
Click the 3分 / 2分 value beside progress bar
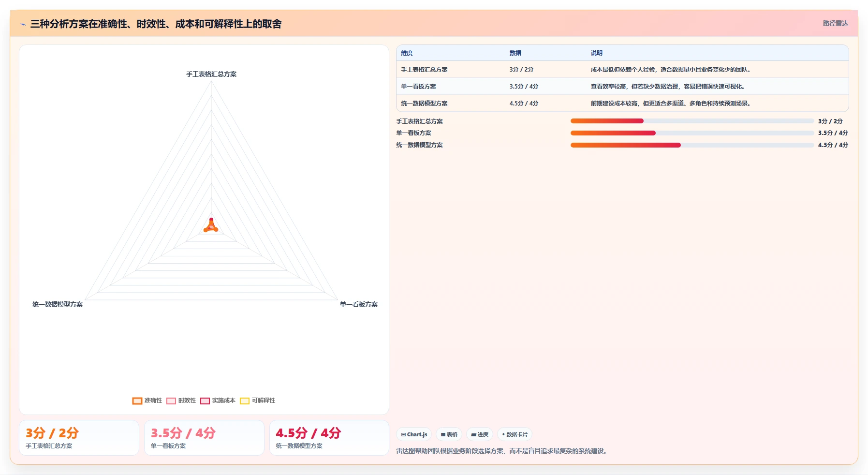coord(830,121)
